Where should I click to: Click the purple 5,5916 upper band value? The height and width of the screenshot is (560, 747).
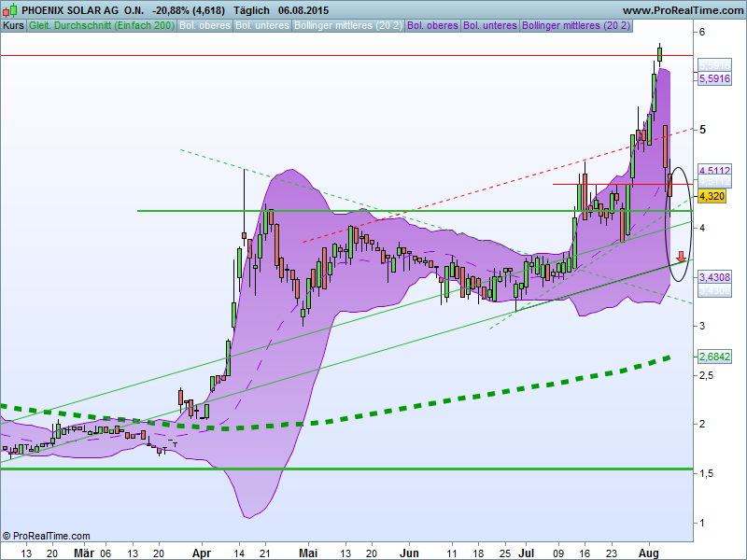tap(713, 79)
